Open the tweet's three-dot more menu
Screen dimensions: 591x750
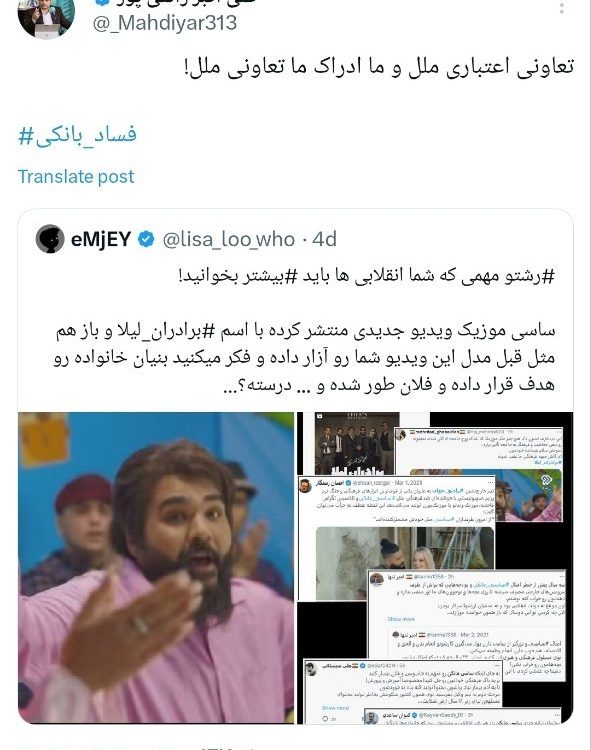point(562,7)
